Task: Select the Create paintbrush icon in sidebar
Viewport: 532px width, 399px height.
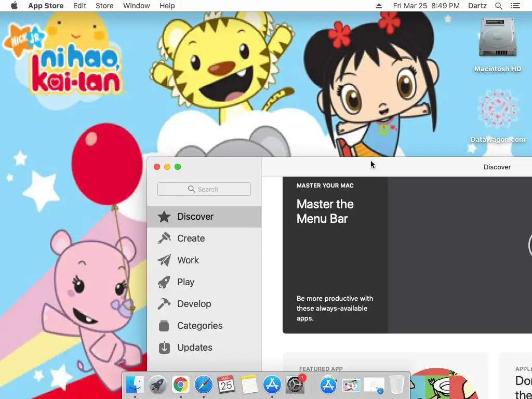Action: click(164, 238)
